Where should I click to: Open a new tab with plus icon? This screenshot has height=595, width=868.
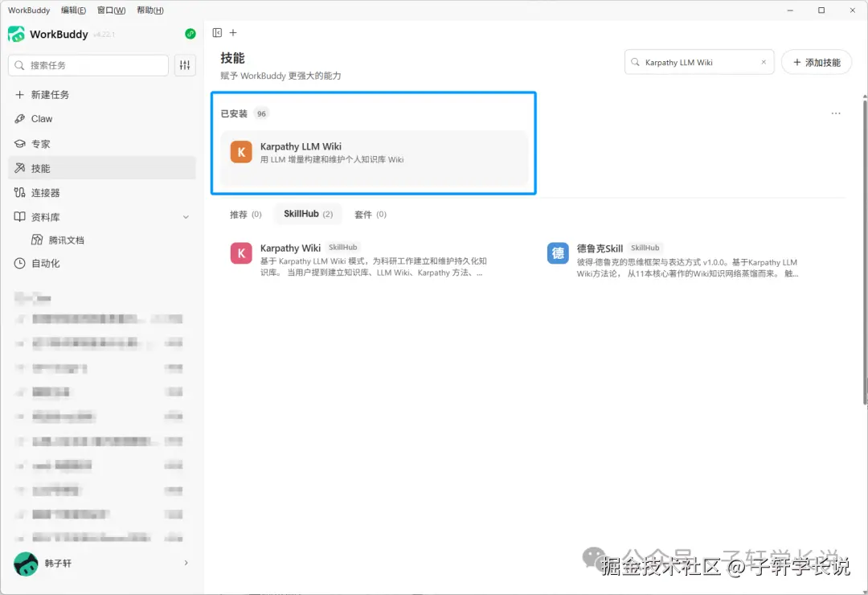click(x=233, y=33)
